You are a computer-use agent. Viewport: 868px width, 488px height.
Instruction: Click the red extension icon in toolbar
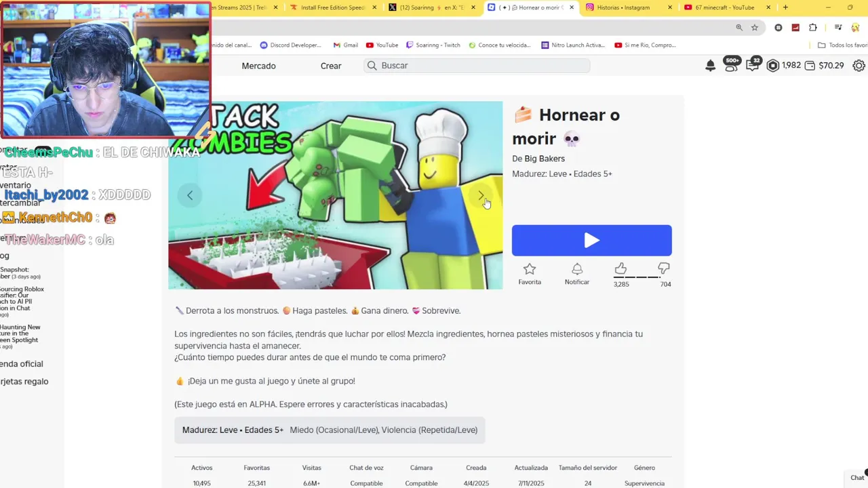click(x=795, y=28)
